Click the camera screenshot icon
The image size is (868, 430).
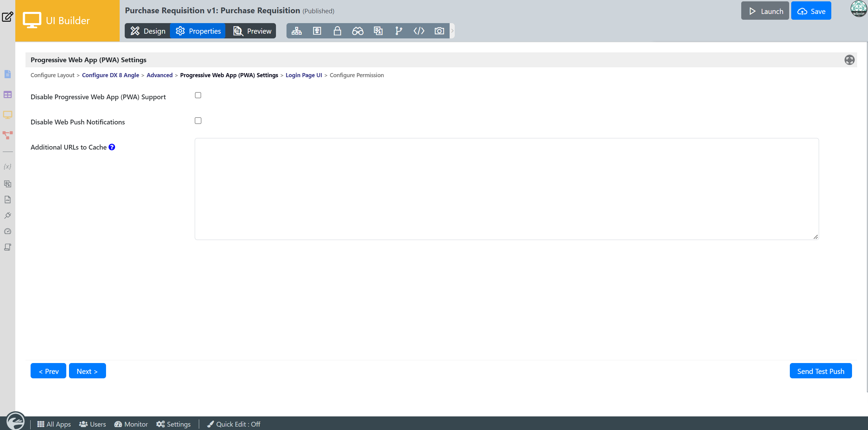pos(439,31)
